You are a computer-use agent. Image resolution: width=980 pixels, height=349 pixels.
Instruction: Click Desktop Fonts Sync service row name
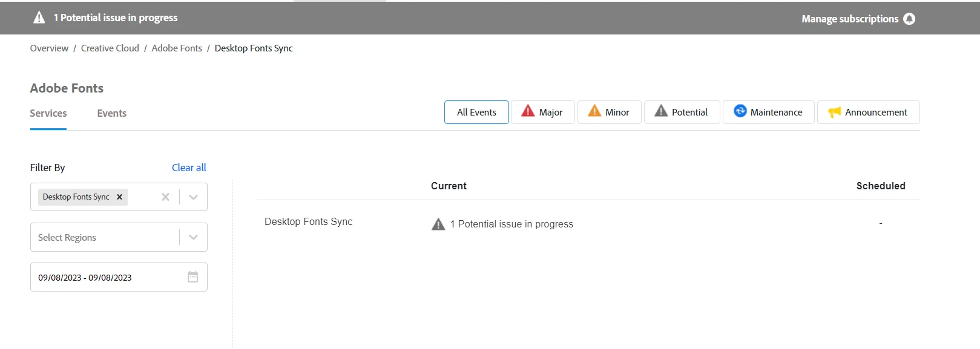[x=308, y=222]
